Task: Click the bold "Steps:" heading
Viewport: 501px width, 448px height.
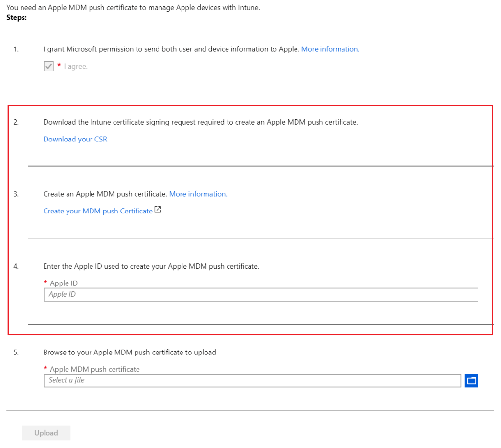Action: [17, 17]
